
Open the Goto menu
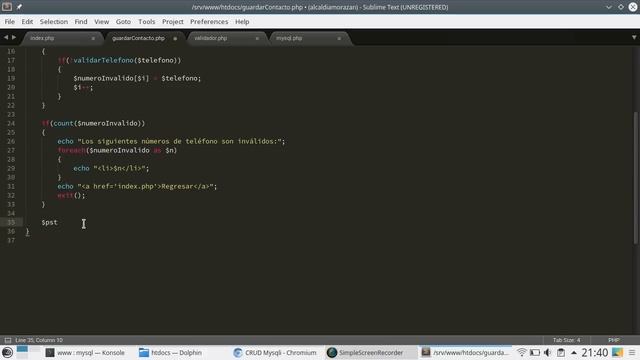click(123, 22)
